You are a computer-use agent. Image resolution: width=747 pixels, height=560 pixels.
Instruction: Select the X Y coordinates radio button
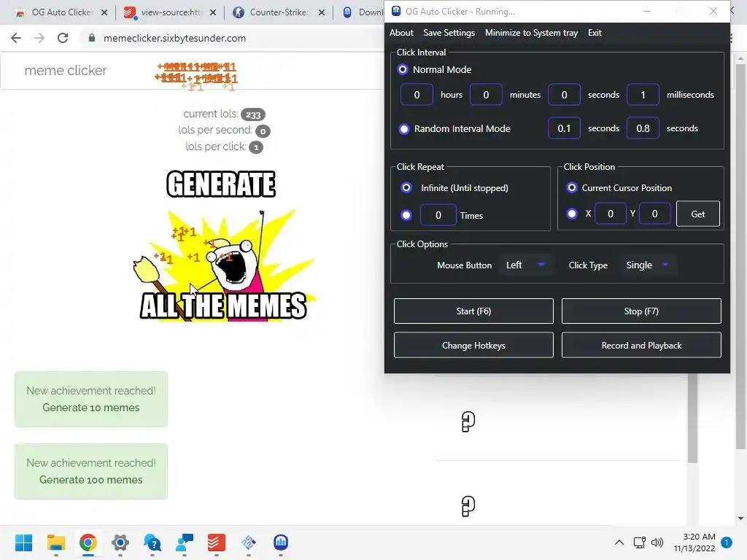tap(572, 214)
